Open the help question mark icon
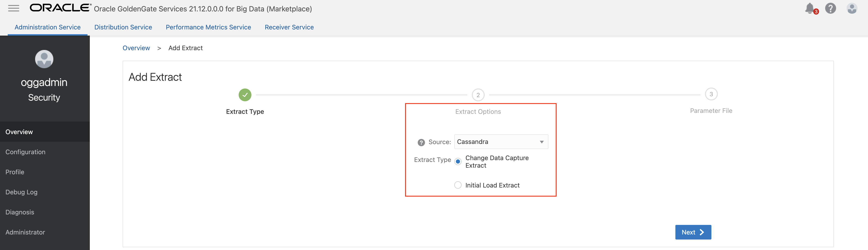The image size is (868, 250). [x=830, y=8]
